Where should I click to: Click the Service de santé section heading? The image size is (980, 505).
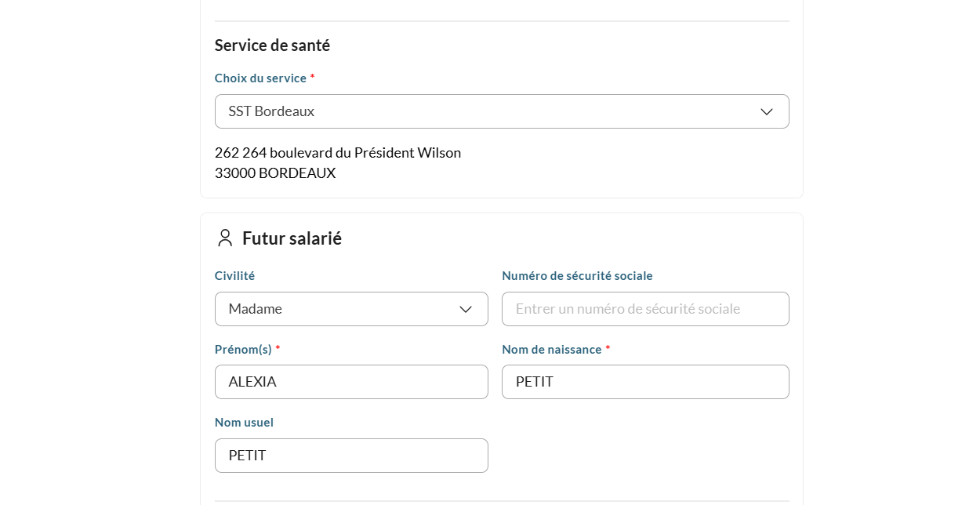coord(272,45)
